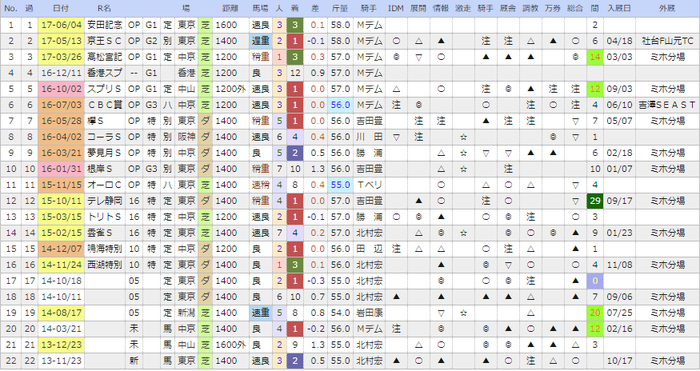700x371 pixels.
Task: Click the 調教 column header
Action: (x=530, y=8)
